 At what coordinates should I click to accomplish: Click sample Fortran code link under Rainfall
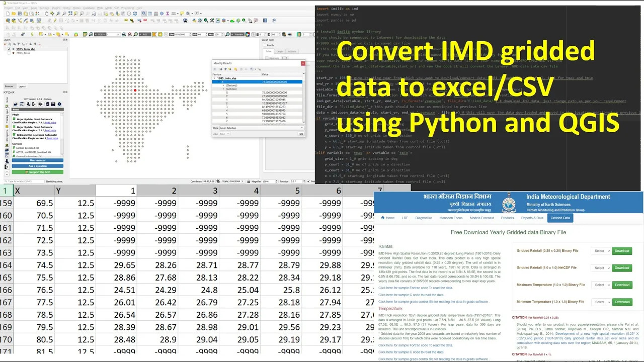click(x=416, y=288)
